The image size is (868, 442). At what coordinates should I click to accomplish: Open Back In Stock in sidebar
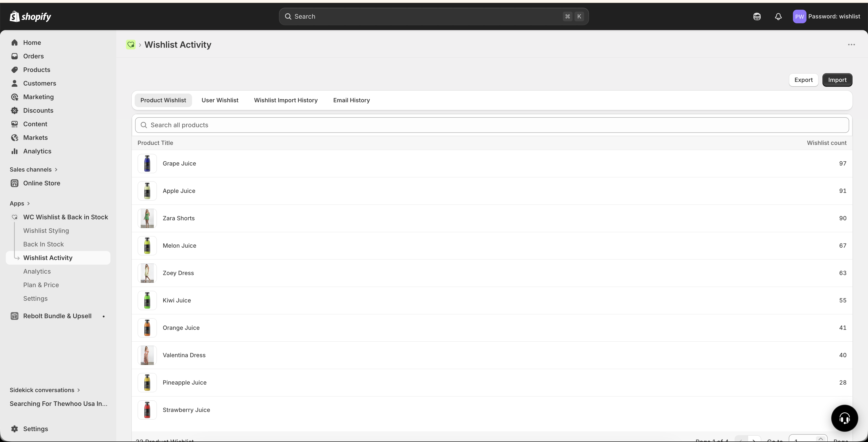(x=43, y=244)
